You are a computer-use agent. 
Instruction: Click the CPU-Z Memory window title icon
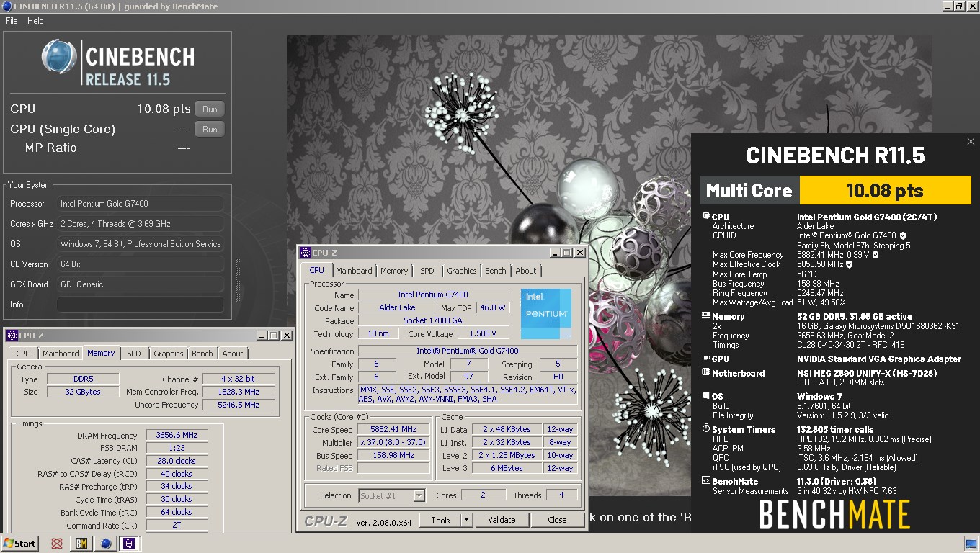click(x=12, y=336)
